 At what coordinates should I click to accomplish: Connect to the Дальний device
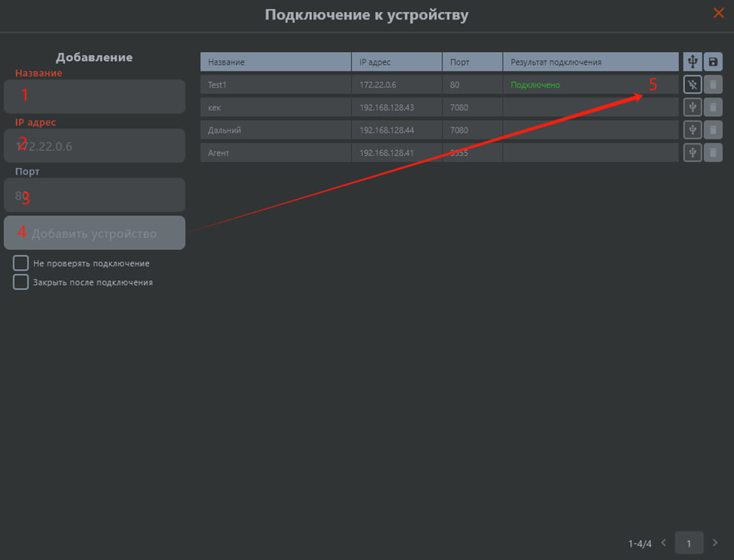[692, 130]
